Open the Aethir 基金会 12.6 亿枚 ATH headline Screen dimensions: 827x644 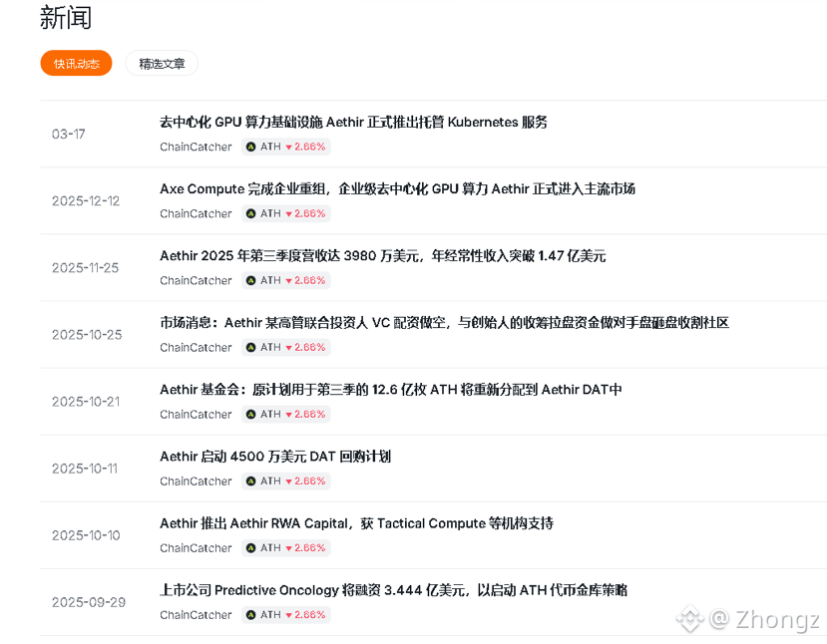pyautogui.click(x=391, y=390)
